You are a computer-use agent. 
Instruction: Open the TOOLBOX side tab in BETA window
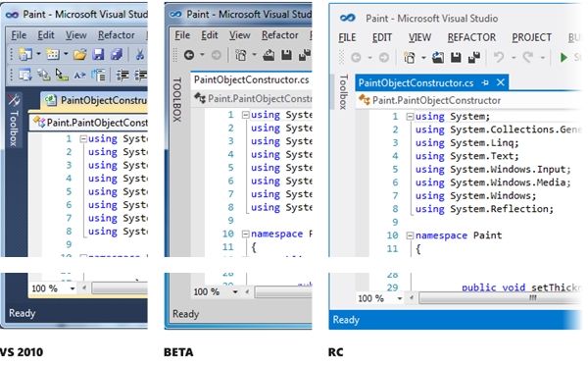pos(177,99)
